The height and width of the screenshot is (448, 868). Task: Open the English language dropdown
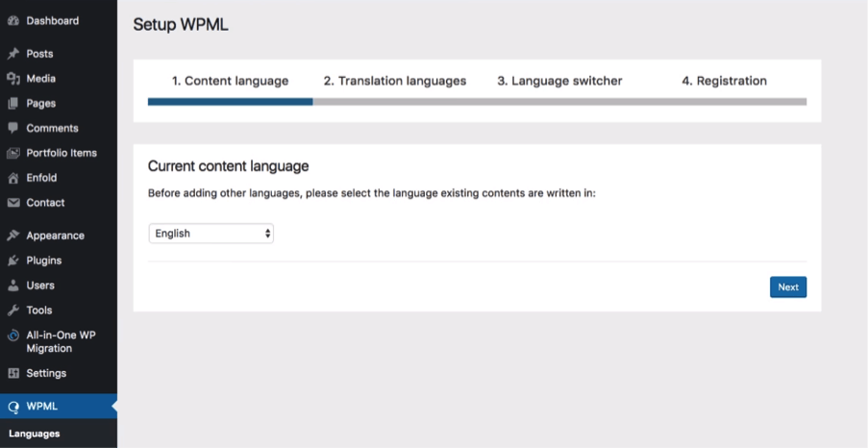(211, 234)
